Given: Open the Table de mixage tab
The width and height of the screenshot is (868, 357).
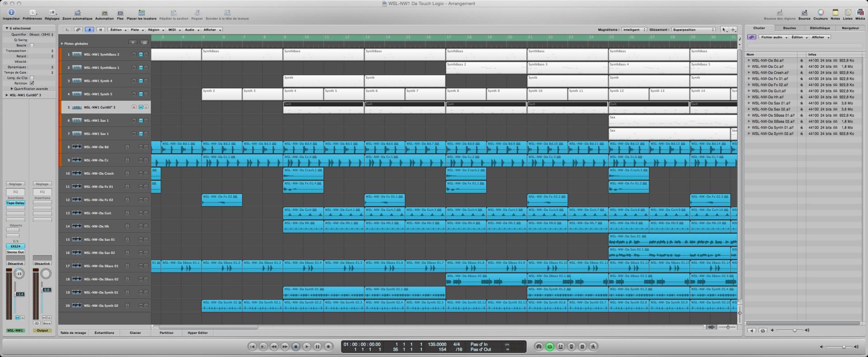Looking at the screenshot, I should [x=73, y=333].
